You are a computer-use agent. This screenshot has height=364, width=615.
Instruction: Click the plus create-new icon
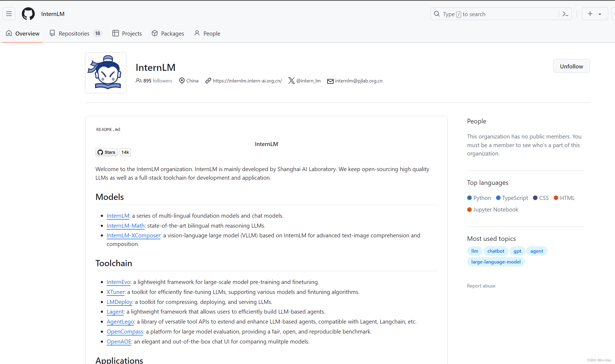pos(590,14)
